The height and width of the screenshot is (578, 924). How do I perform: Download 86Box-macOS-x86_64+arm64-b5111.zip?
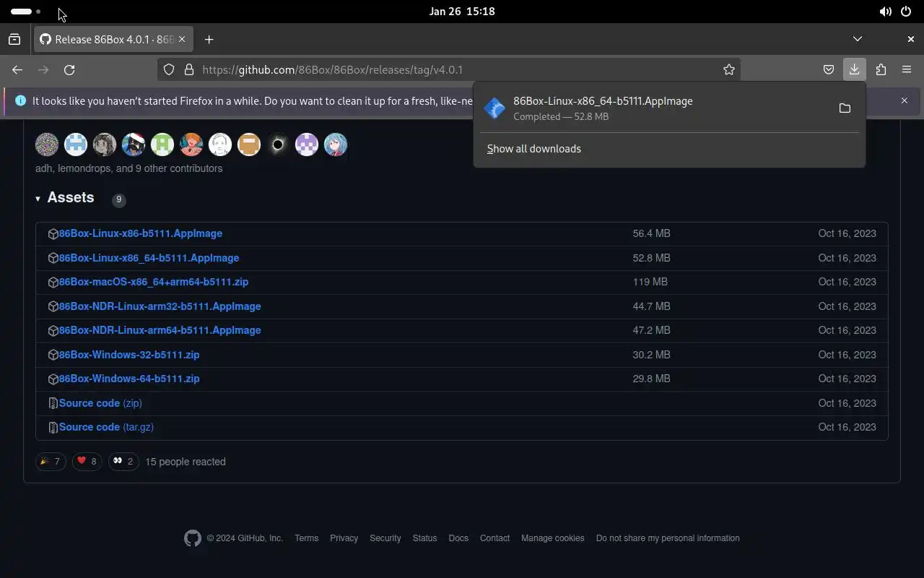click(x=154, y=282)
